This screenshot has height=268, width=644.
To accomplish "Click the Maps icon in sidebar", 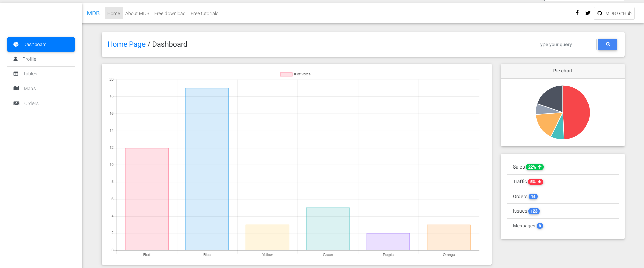I will [16, 88].
